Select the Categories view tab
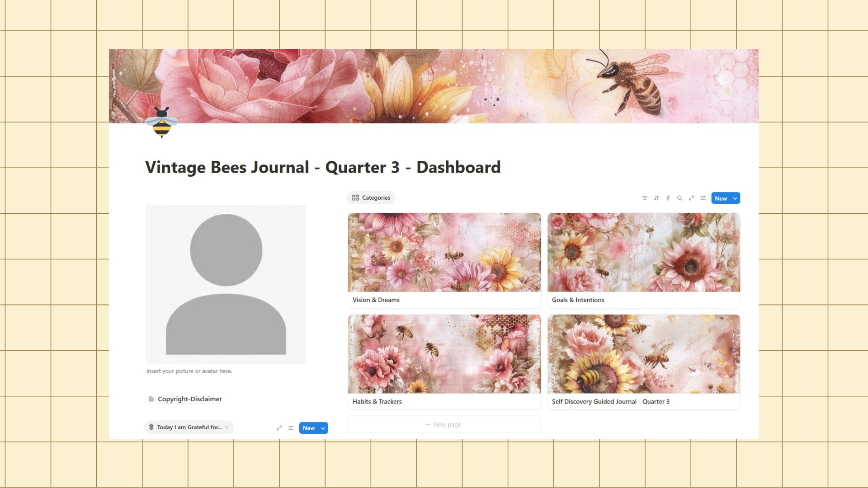The height and width of the screenshot is (488, 868). pyautogui.click(x=371, y=197)
